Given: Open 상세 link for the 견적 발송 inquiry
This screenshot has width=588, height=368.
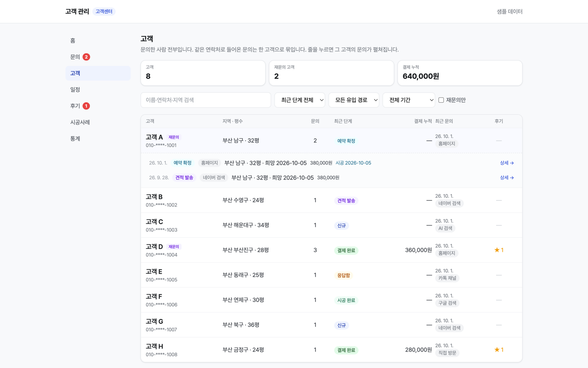Looking at the screenshot, I should [x=507, y=177].
